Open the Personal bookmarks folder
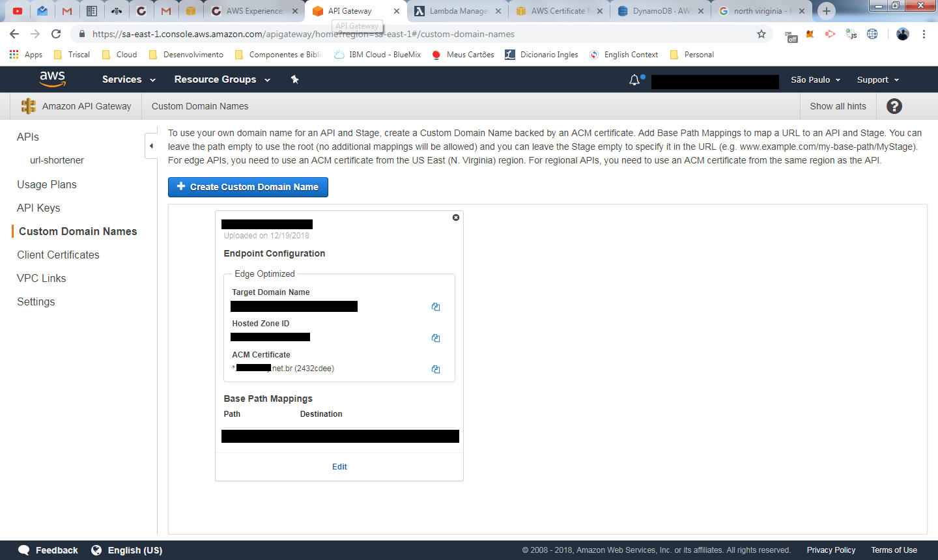This screenshot has height=560, width=938. (x=692, y=55)
